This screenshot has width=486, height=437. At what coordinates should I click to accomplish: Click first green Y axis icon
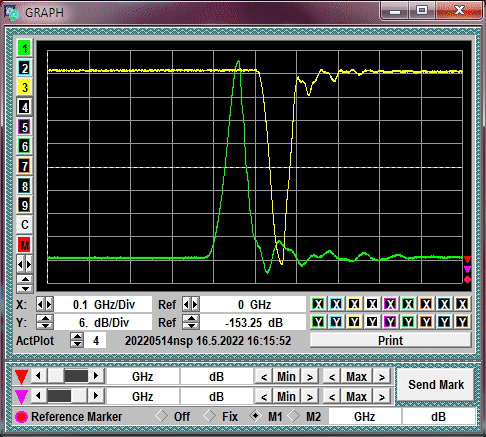click(318, 322)
